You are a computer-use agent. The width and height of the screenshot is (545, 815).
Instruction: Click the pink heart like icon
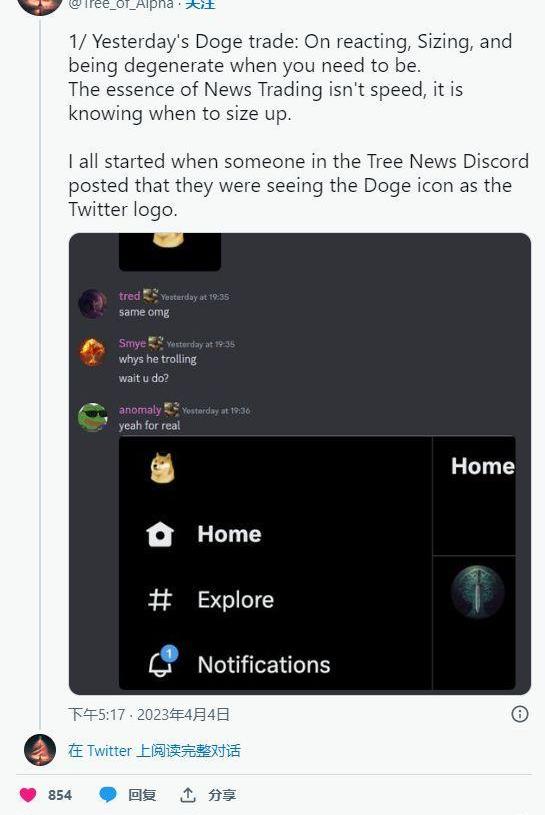pos(28,795)
